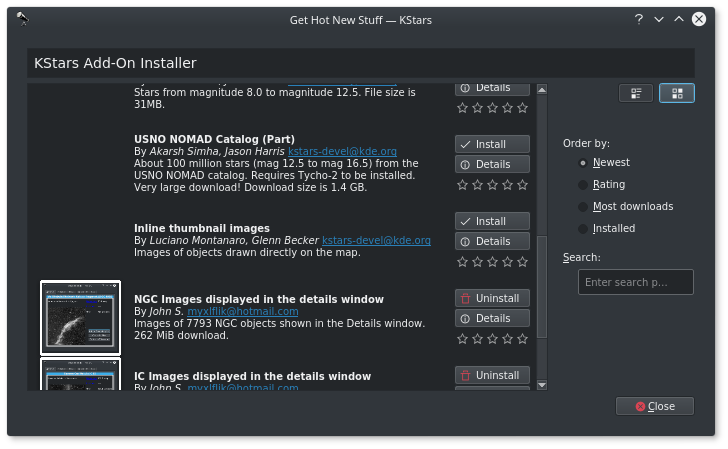Give USNO NOMAD Catalog a one-star rating
Image resolution: width=728 pixels, height=449 pixels.
462,185
